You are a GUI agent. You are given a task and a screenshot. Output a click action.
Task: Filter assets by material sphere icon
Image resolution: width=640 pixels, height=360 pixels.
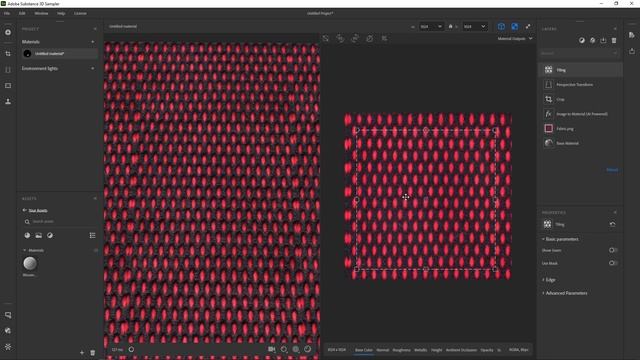pos(27,236)
